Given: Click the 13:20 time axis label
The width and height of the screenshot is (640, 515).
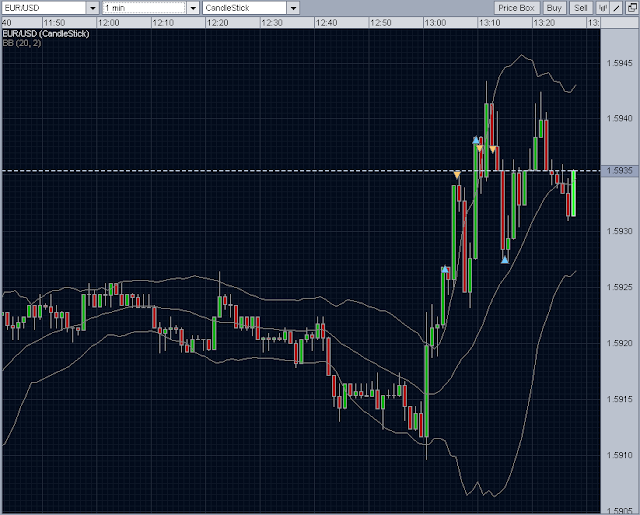Looking at the screenshot, I should pos(544,22).
